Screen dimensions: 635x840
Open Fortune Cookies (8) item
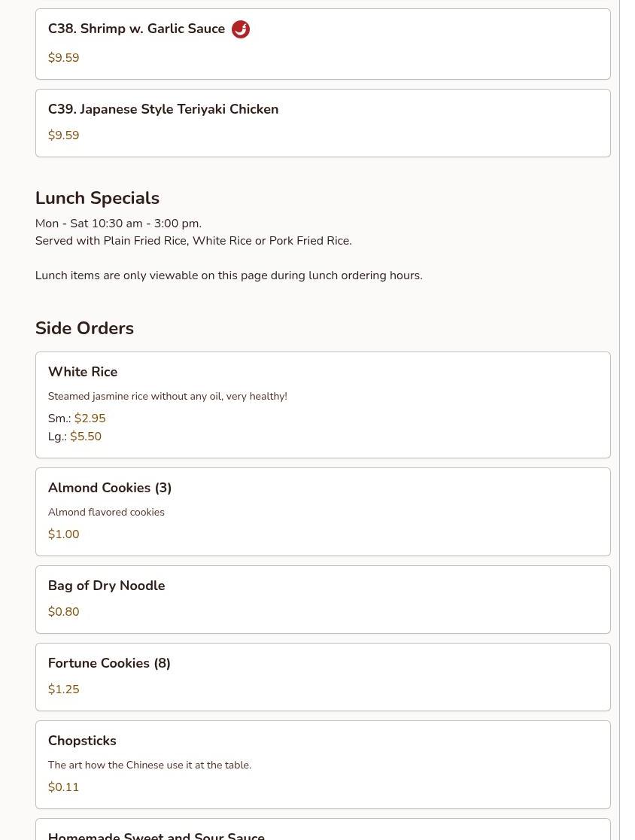coord(109,663)
